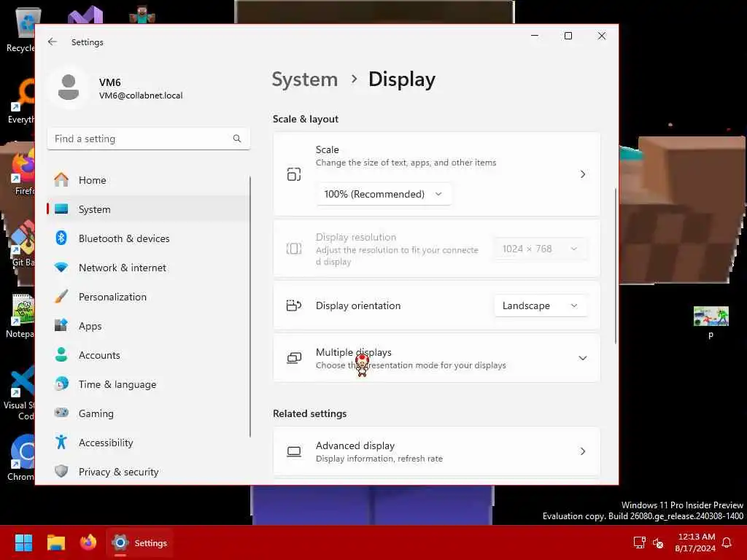Click the Advanced display laptop icon
Screen dimensions: 747x560
pos(294,451)
